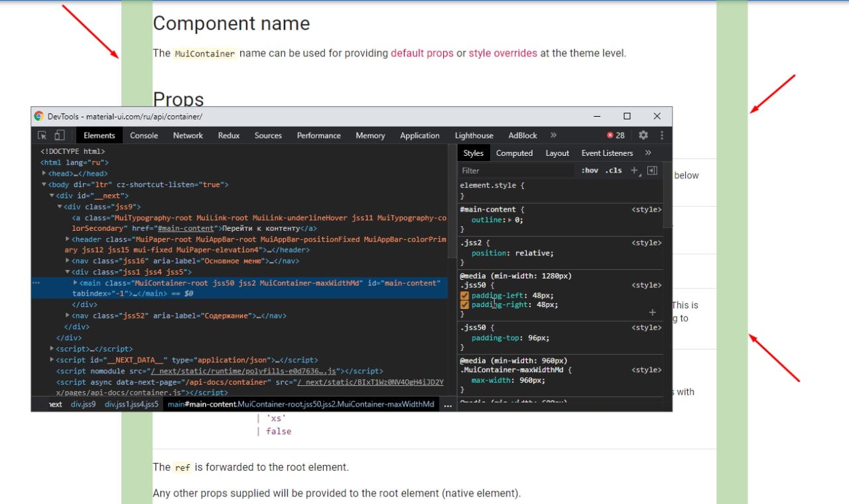Open DevTools settings gear
Viewport: 849px width, 504px height.
pos(643,135)
